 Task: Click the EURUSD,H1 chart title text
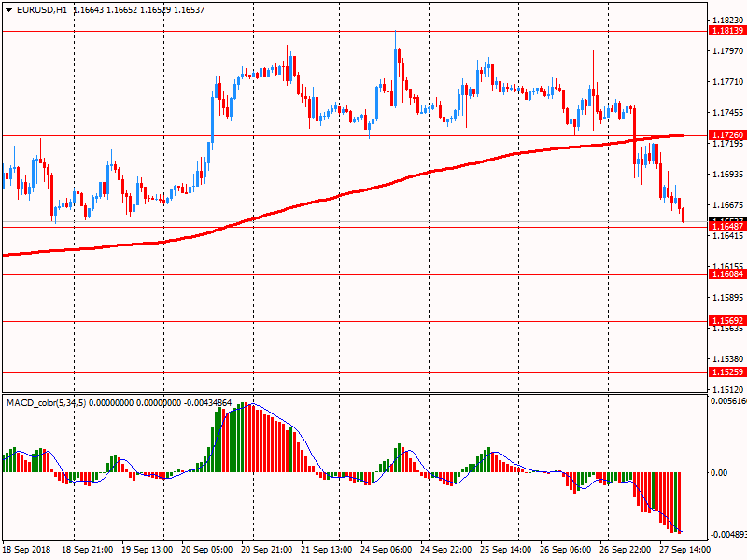point(41,10)
